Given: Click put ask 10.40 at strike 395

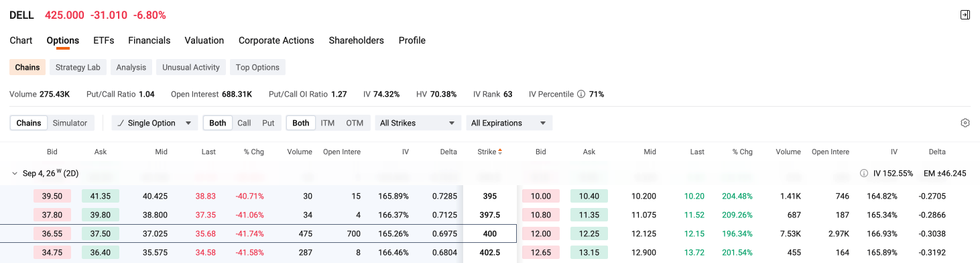Looking at the screenshot, I should 589,196.
